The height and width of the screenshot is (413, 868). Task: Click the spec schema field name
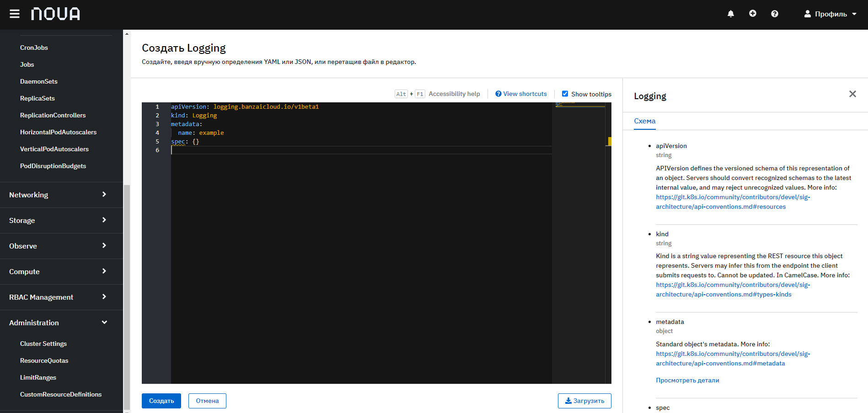coord(663,408)
